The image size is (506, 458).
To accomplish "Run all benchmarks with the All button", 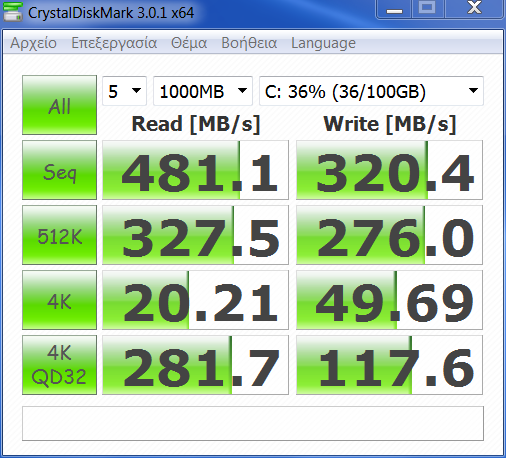I will (x=59, y=105).
